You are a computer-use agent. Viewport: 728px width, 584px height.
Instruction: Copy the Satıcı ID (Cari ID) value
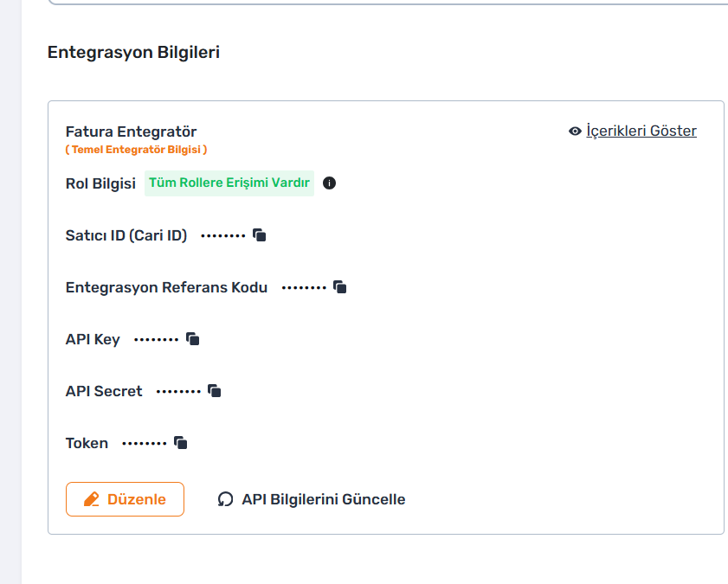coord(260,235)
